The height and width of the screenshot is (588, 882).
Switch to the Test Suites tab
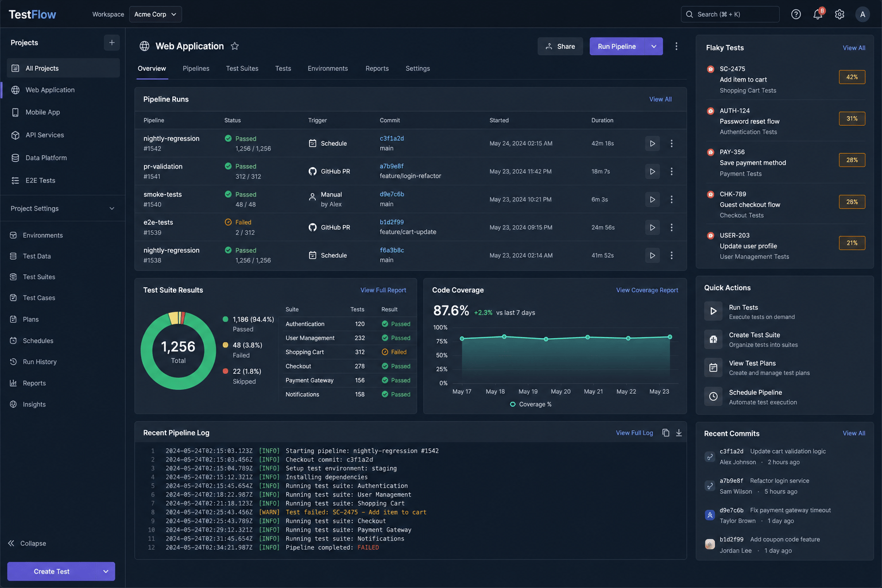[x=242, y=68]
